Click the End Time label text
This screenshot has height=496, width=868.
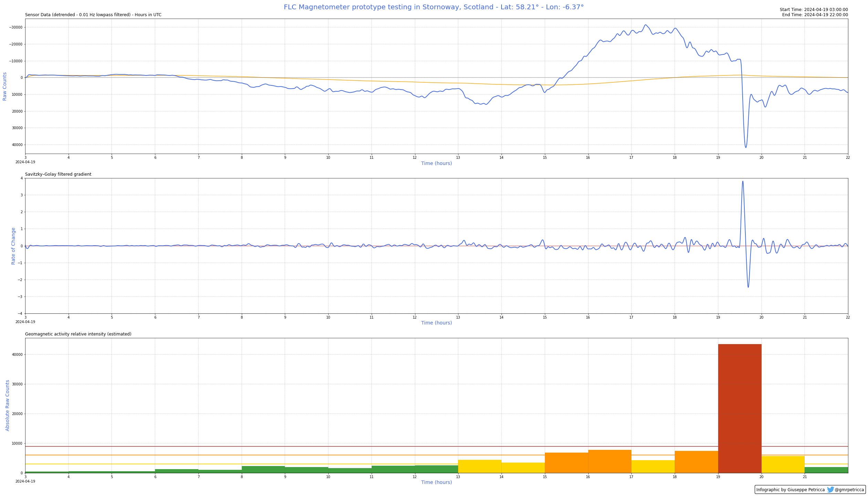point(815,15)
